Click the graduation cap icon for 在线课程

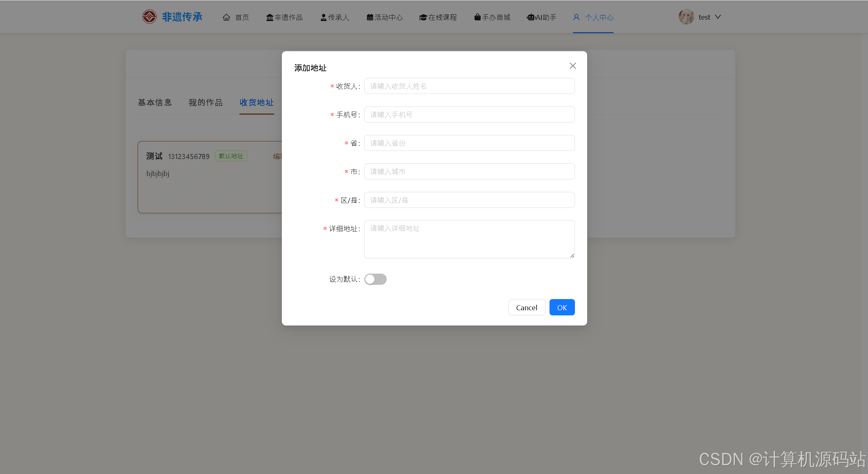click(x=423, y=17)
